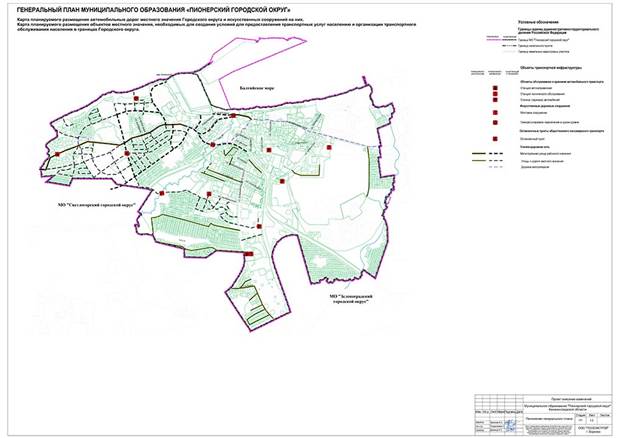Viewport: 623px width, 438px height.
Task: Select the Условные обозначения legend heading
Action: click(538, 23)
